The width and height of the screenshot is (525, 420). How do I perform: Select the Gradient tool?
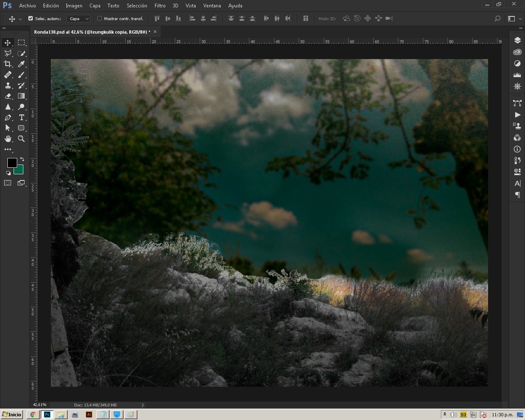[21, 96]
